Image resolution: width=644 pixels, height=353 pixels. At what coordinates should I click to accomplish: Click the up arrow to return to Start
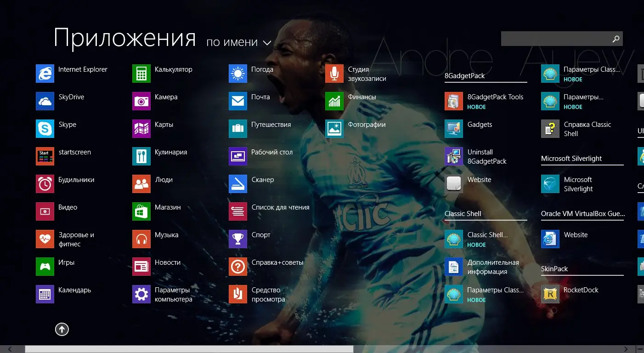62,329
